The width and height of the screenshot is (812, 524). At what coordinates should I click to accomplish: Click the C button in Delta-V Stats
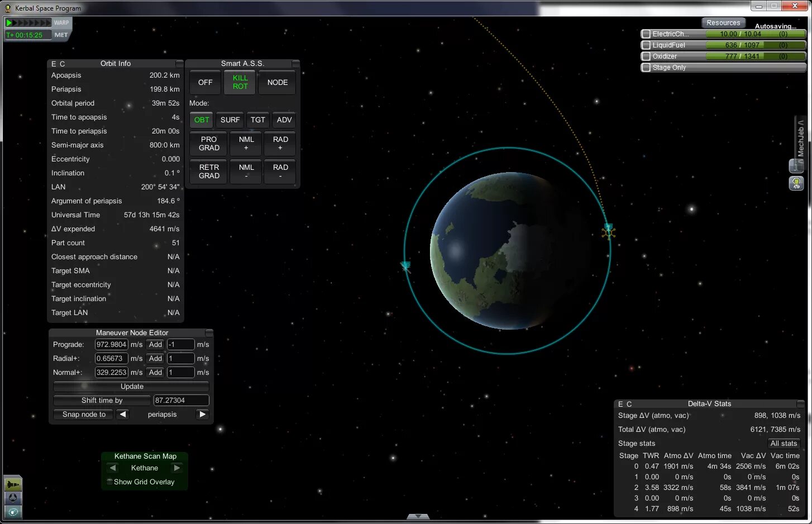(629, 404)
